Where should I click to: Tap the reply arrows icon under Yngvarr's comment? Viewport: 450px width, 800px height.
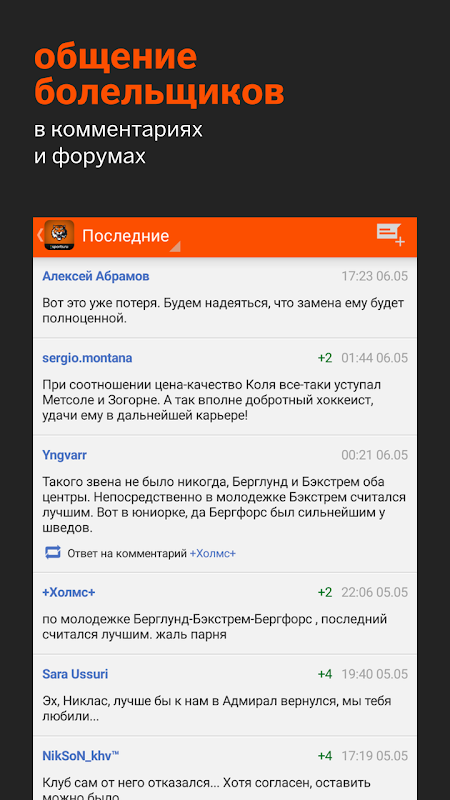pyautogui.click(x=53, y=553)
